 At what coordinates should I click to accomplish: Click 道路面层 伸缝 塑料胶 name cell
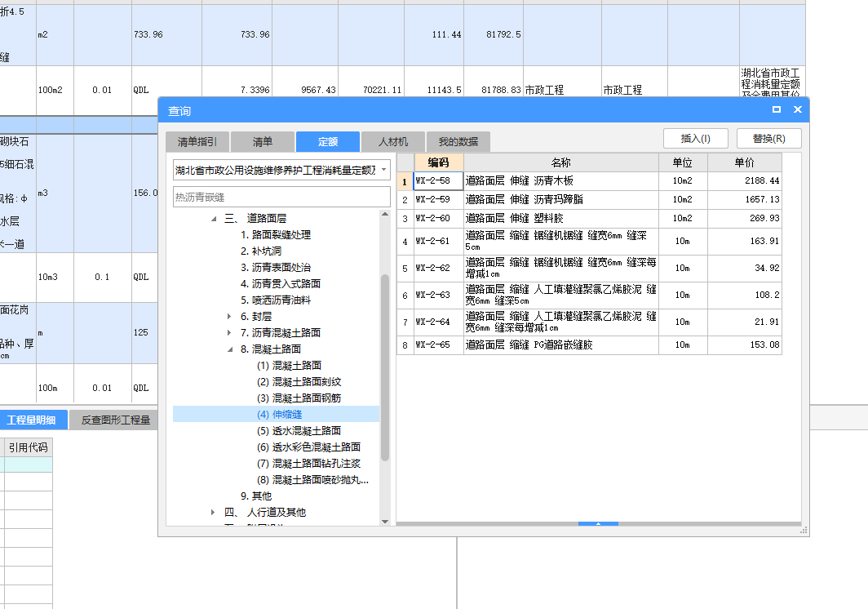pyautogui.click(x=560, y=218)
